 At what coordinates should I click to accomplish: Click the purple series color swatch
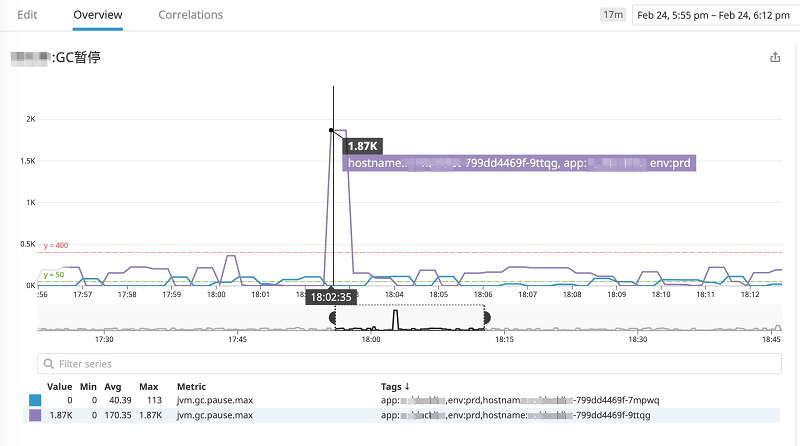click(x=36, y=415)
